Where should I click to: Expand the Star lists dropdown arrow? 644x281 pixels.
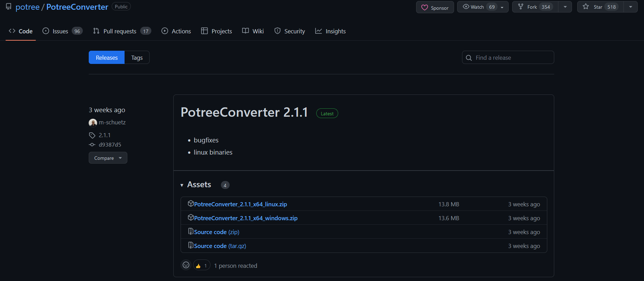(x=630, y=7)
